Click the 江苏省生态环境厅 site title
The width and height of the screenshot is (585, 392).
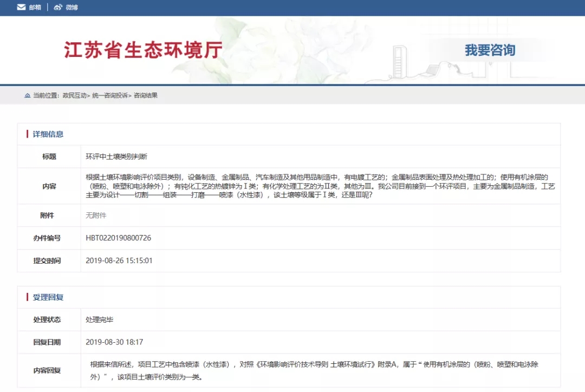(x=143, y=50)
